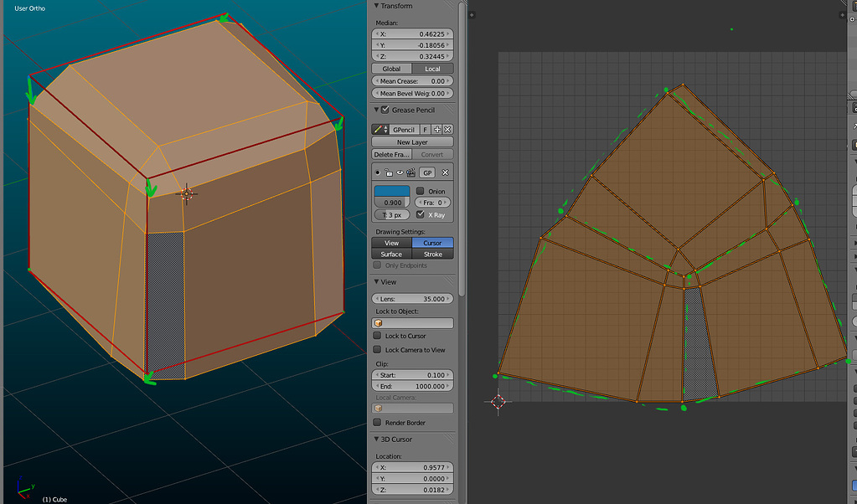Screen dimensions: 857x504
Task: Select the active layer radio dot
Action: pos(378,172)
